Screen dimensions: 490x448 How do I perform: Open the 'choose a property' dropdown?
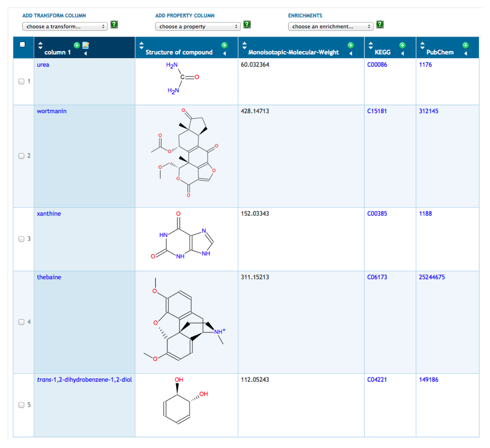point(197,27)
